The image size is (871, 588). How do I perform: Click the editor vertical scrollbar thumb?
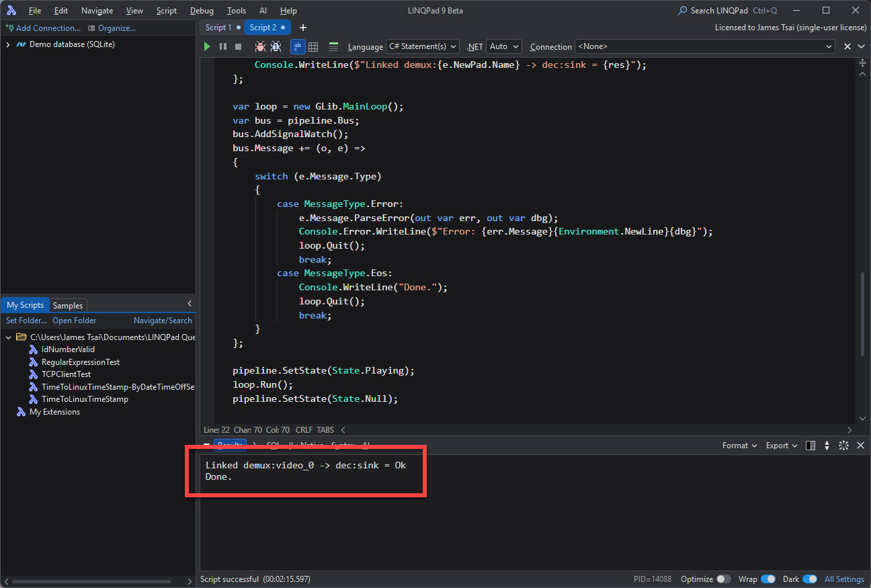pos(863,314)
